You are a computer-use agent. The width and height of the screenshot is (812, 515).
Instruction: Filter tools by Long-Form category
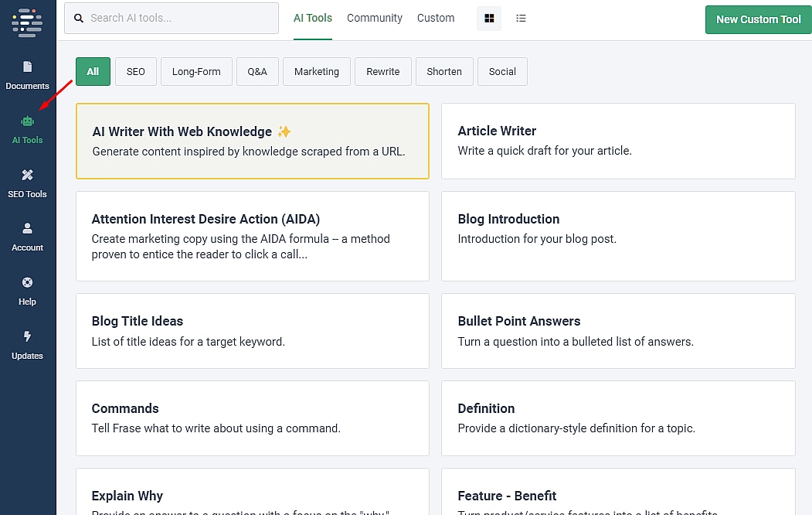[x=196, y=71]
